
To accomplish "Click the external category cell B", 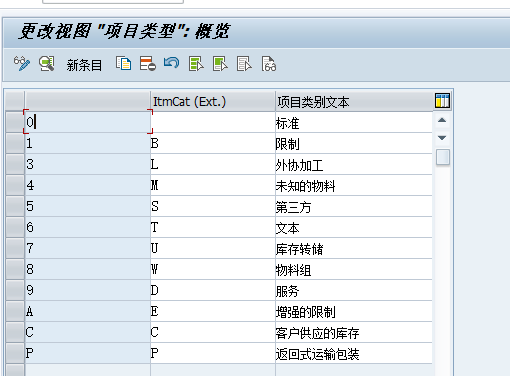I will click(213, 143).
